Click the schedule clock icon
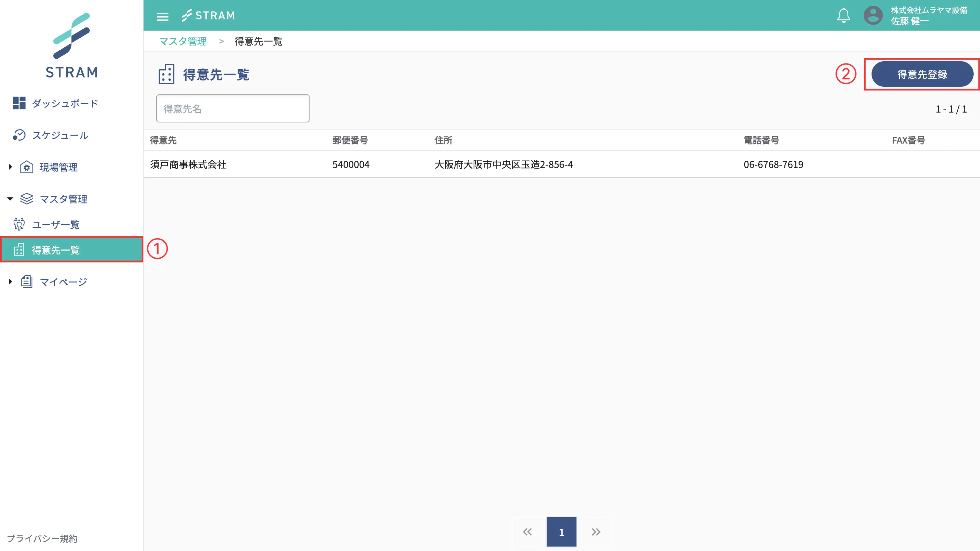 coord(19,135)
